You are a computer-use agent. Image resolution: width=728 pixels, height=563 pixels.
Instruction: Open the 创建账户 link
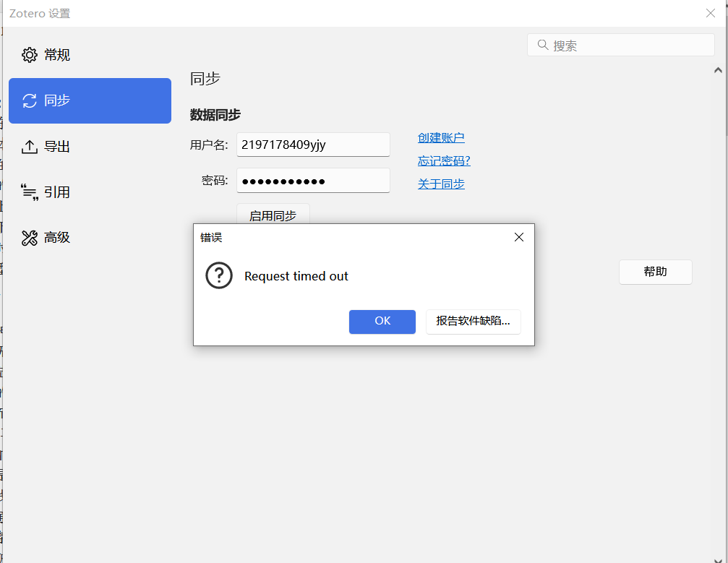point(441,138)
